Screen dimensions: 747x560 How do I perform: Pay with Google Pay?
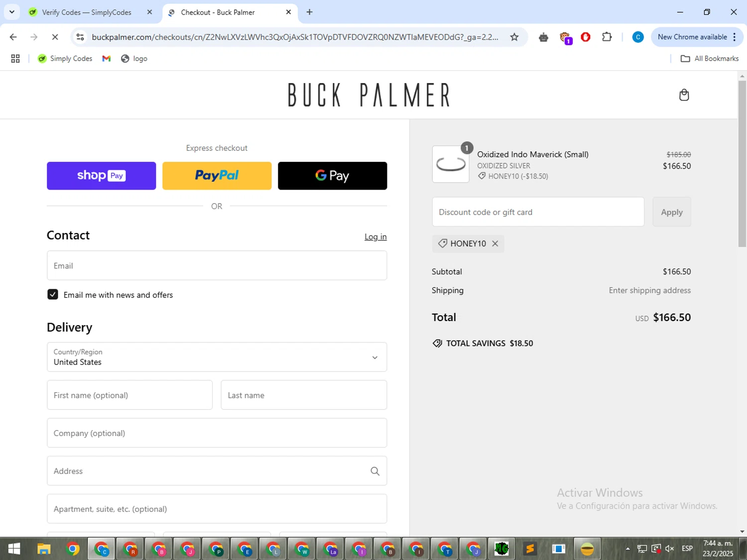coord(332,176)
